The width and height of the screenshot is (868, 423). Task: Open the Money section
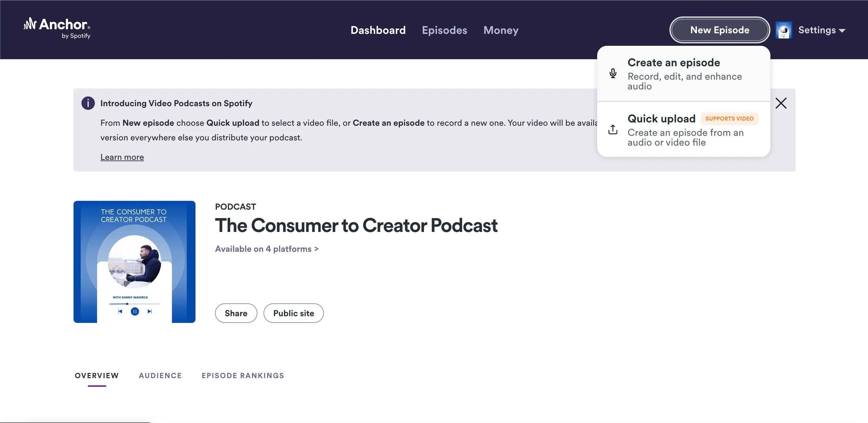click(501, 30)
